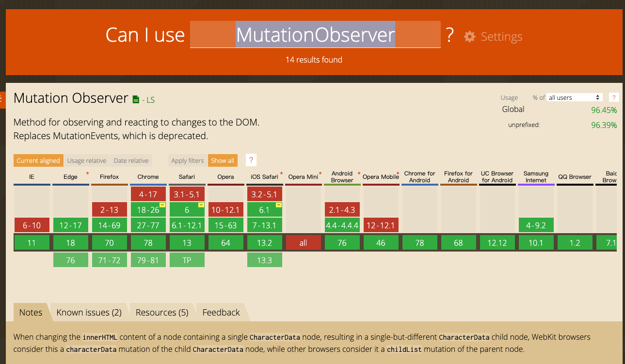Click the asterisk next to Opera Mini header

tap(321, 174)
